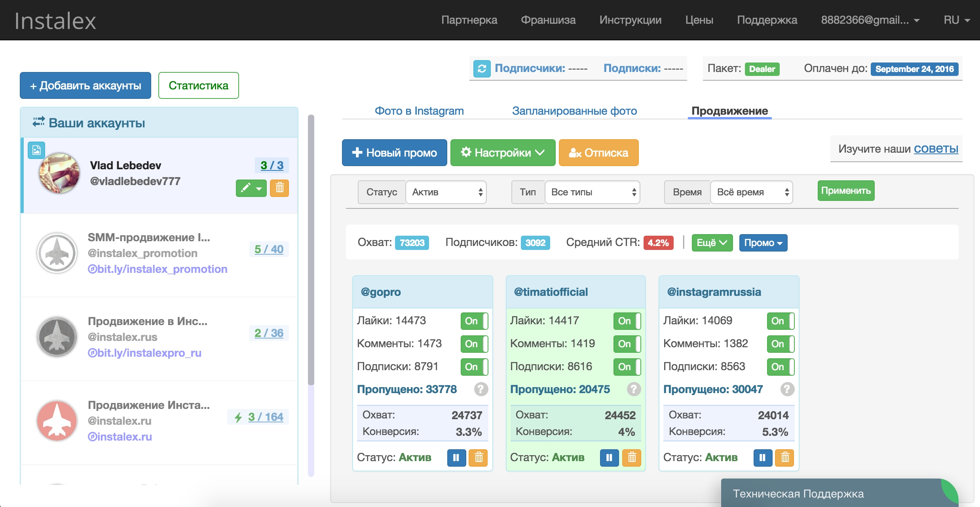This screenshot has width=980, height=507.
Task: Open the 3 / 3 counter for Vlad Lebedev
Action: tap(272, 165)
